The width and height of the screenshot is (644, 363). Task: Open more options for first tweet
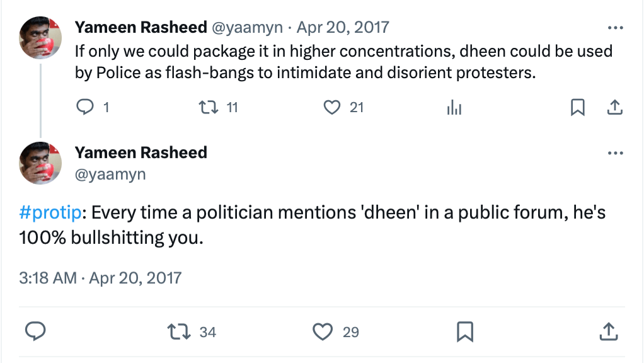614,28
